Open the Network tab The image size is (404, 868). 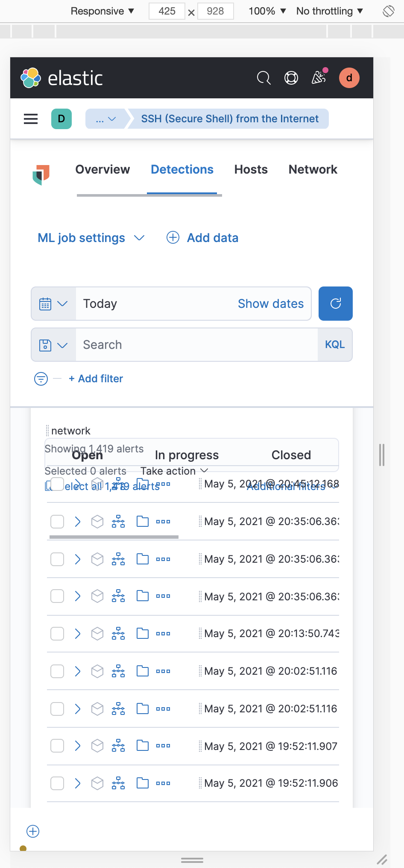(x=313, y=169)
